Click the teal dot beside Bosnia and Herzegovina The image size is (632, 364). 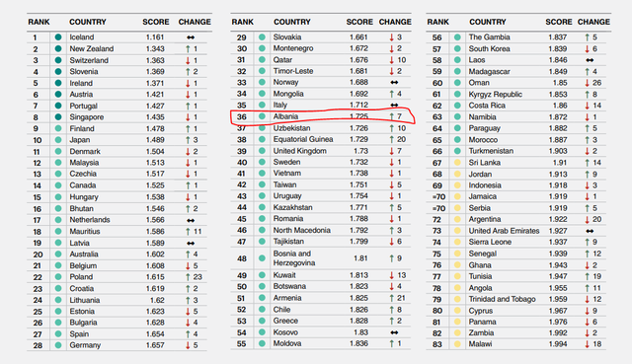click(262, 258)
